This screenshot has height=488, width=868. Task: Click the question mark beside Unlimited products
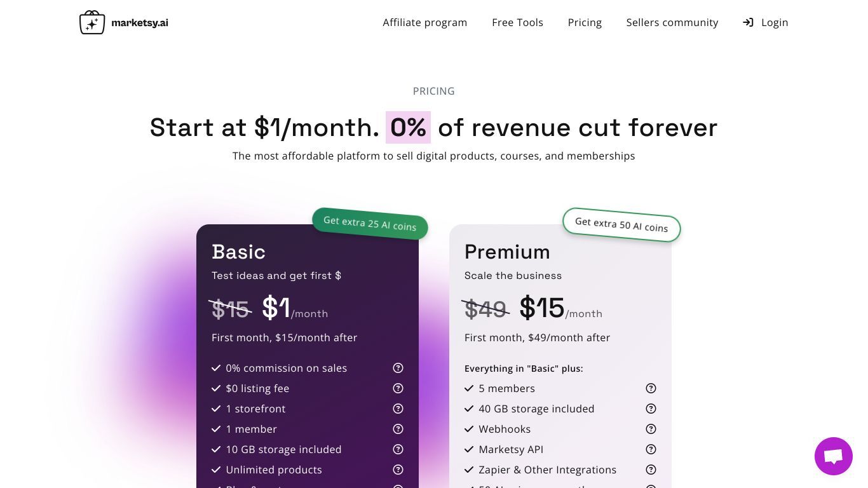pyautogui.click(x=398, y=470)
